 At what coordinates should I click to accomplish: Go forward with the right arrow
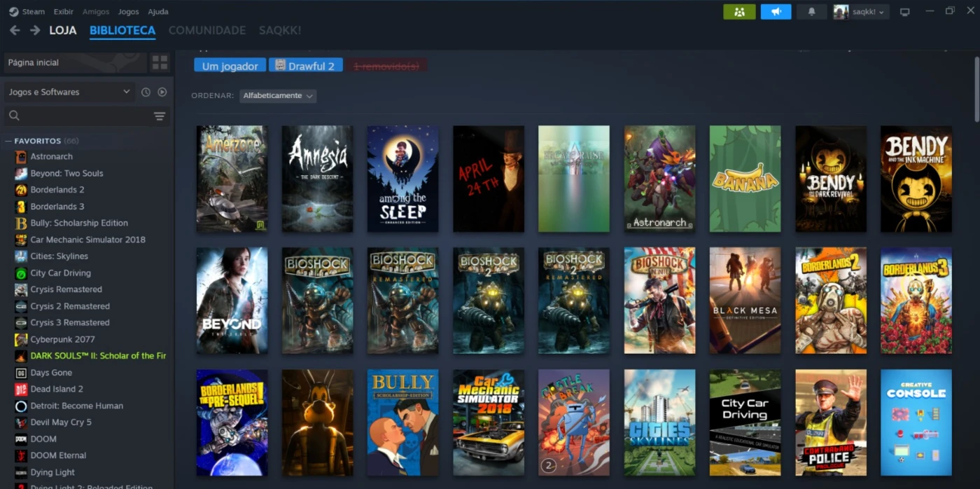35,30
